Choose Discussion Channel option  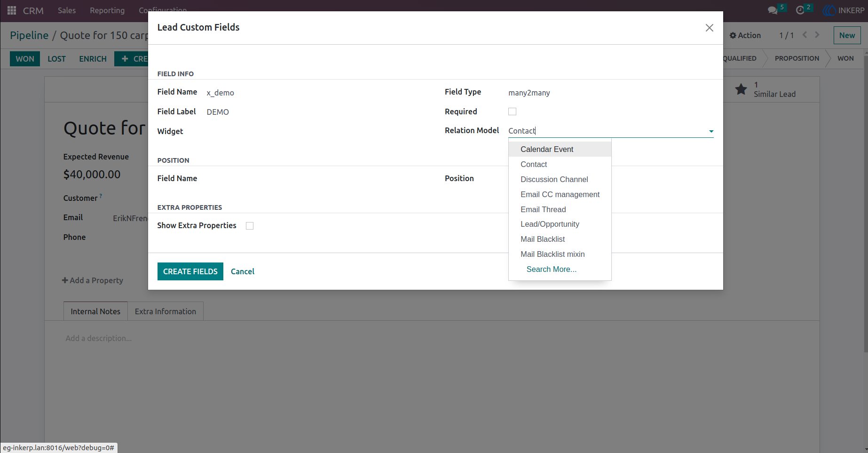[560, 179]
